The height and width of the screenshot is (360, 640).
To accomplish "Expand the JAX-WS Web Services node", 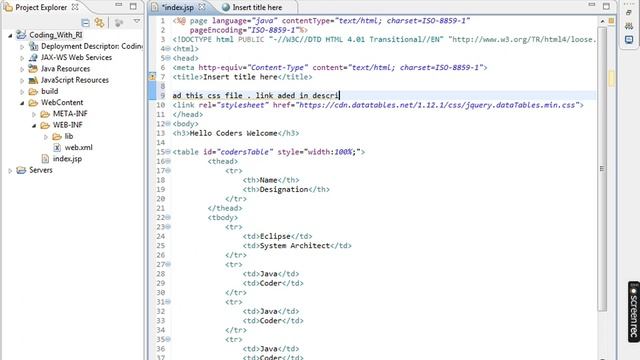I will (x=22, y=58).
